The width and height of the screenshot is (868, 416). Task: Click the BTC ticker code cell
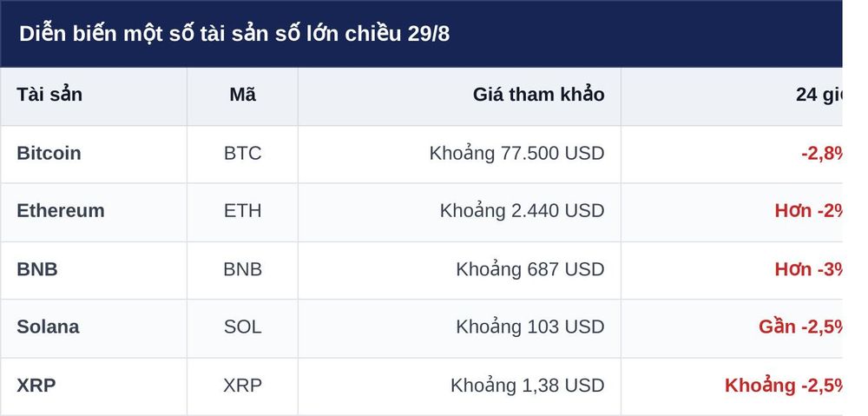(242, 153)
